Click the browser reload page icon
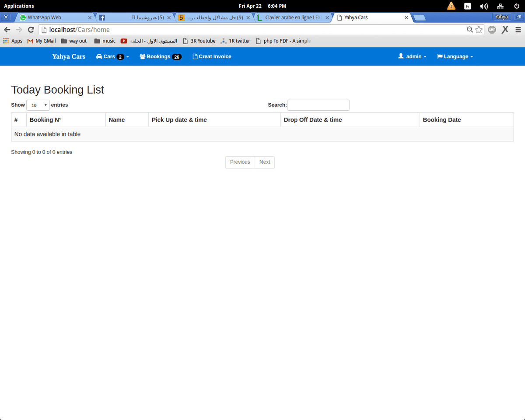 (31, 30)
